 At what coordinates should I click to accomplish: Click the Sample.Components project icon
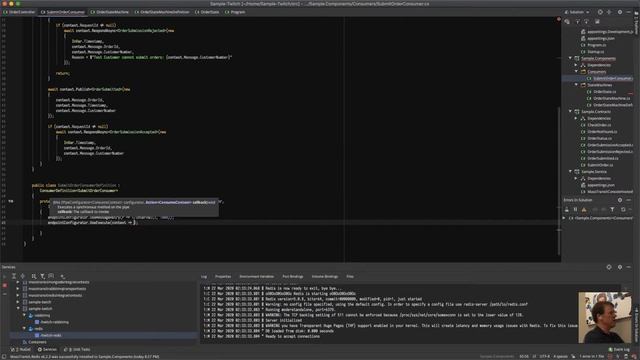coord(577,58)
